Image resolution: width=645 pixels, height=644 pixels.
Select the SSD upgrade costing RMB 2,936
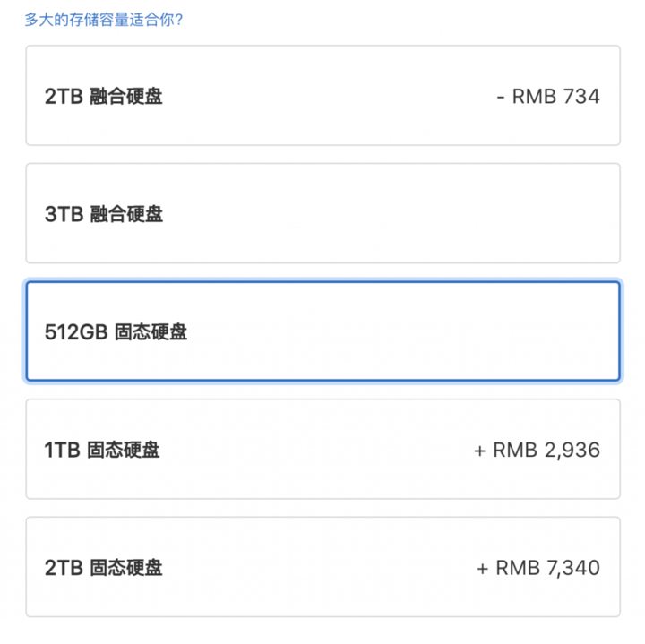point(322,450)
